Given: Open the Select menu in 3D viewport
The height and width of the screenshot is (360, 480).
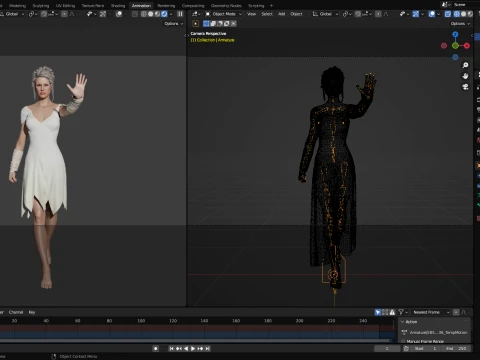Looking at the screenshot, I should point(267,14).
